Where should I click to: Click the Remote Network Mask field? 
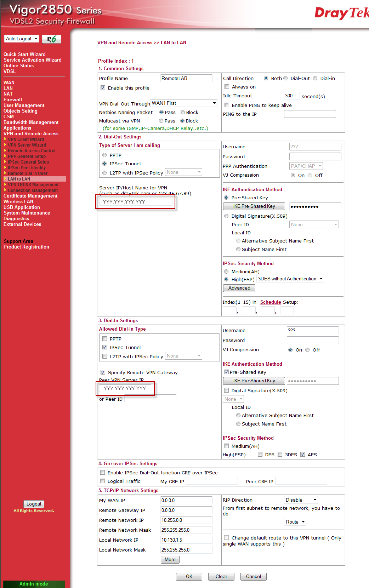(186, 530)
